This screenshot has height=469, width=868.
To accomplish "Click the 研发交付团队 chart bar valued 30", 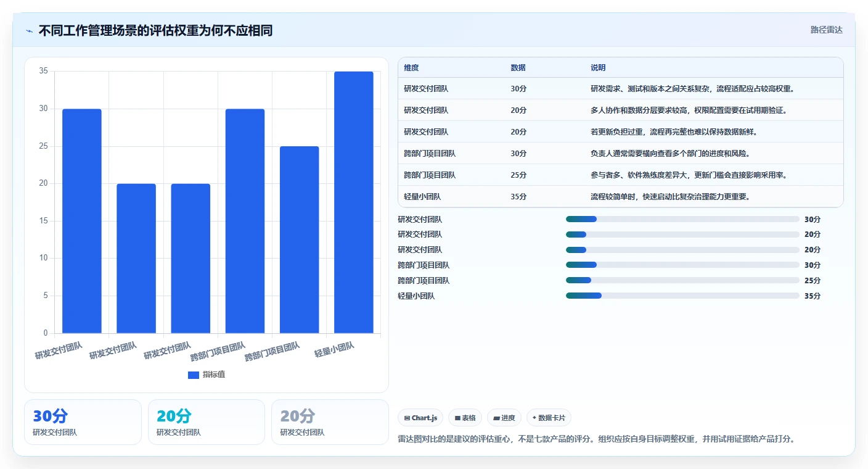I will click(82, 221).
